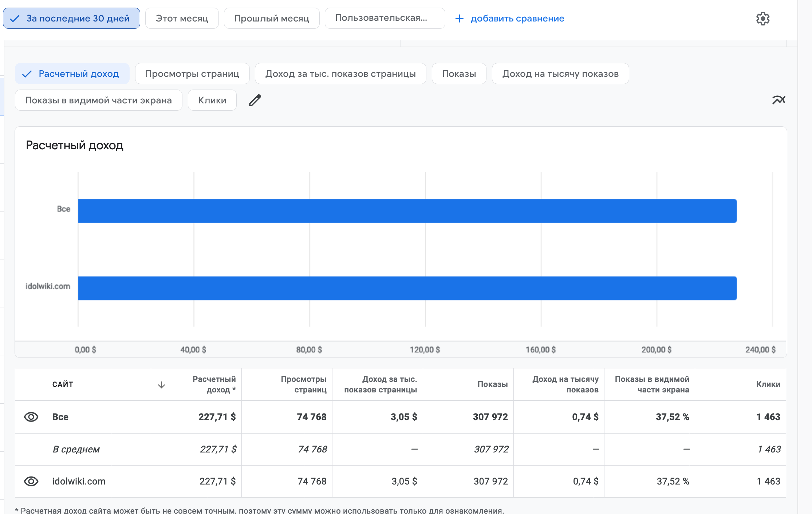812x514 pixels.
Task: Open the settings gear icon
Action: 762,19
